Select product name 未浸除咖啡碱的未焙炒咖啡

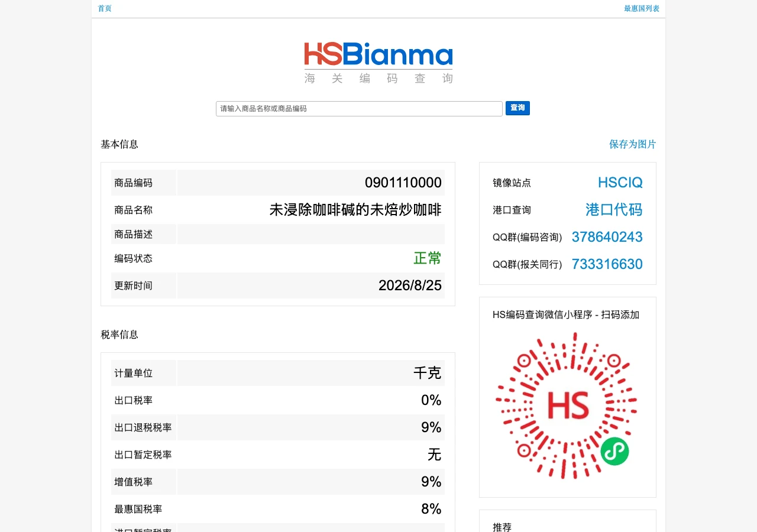pos(355,210)
